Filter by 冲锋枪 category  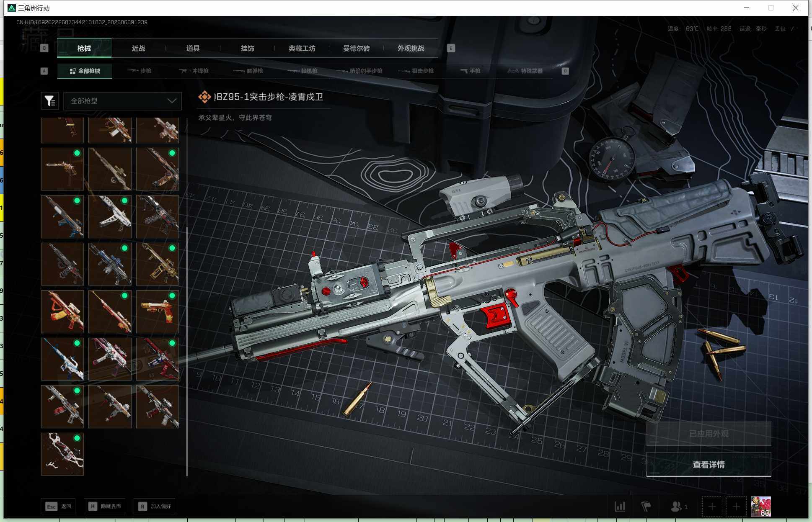194,71
